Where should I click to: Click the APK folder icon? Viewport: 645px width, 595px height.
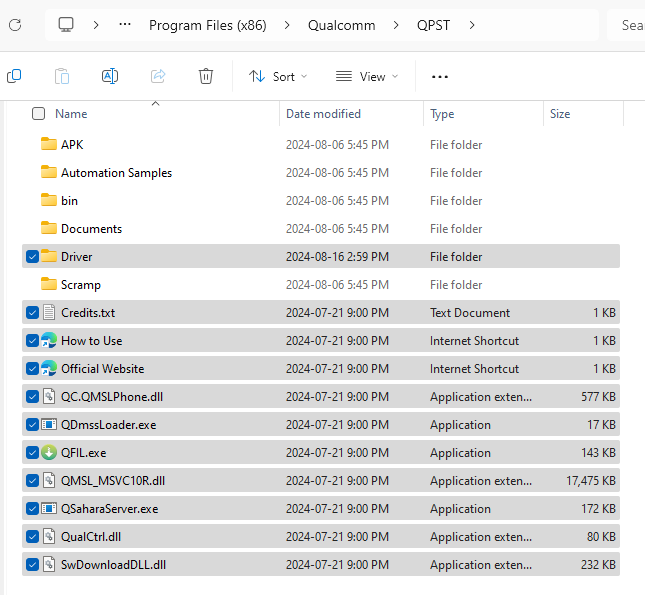pyautogui.click(x=49, y=144)
